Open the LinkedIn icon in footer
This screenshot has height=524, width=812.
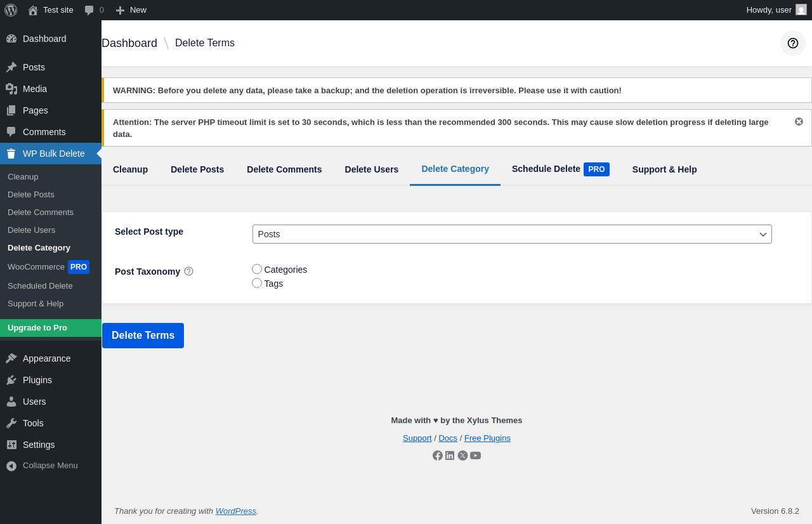pos(450,455)
